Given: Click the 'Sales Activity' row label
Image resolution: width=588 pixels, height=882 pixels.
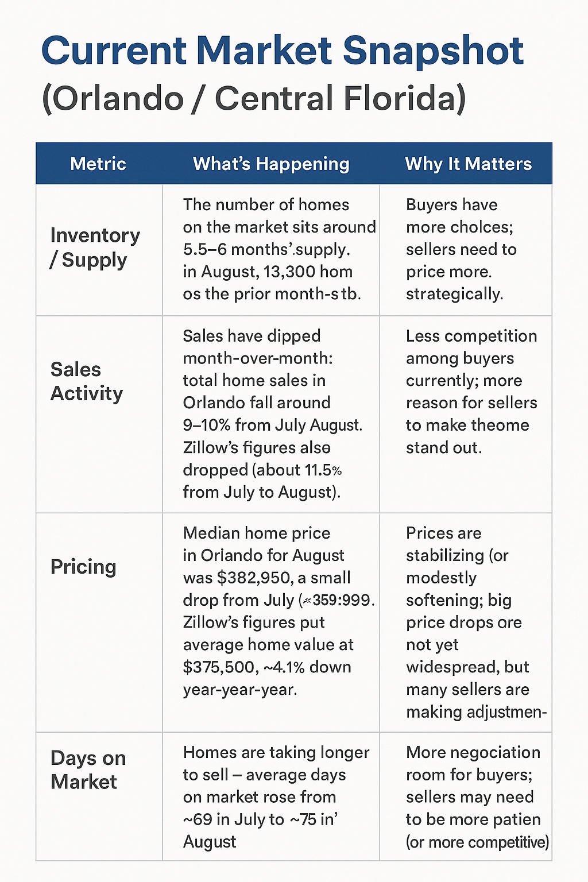Looking at the screenshot, I should pos(87,381).
